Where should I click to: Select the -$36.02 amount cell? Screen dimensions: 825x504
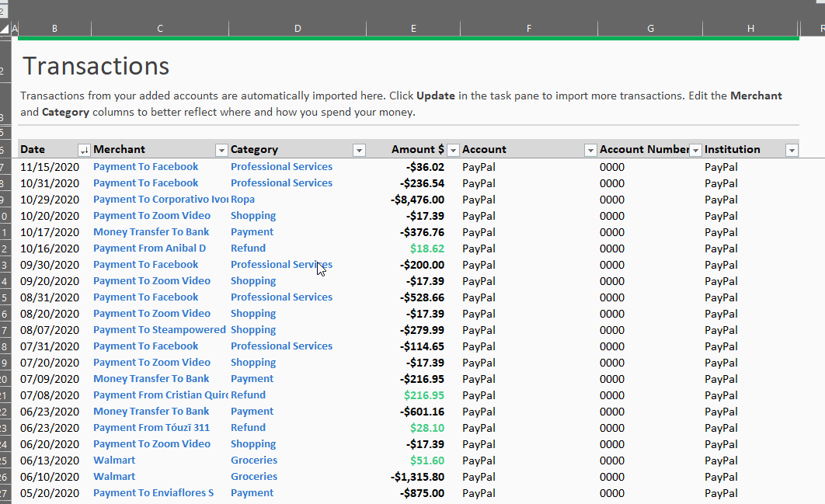coord(425,167)
